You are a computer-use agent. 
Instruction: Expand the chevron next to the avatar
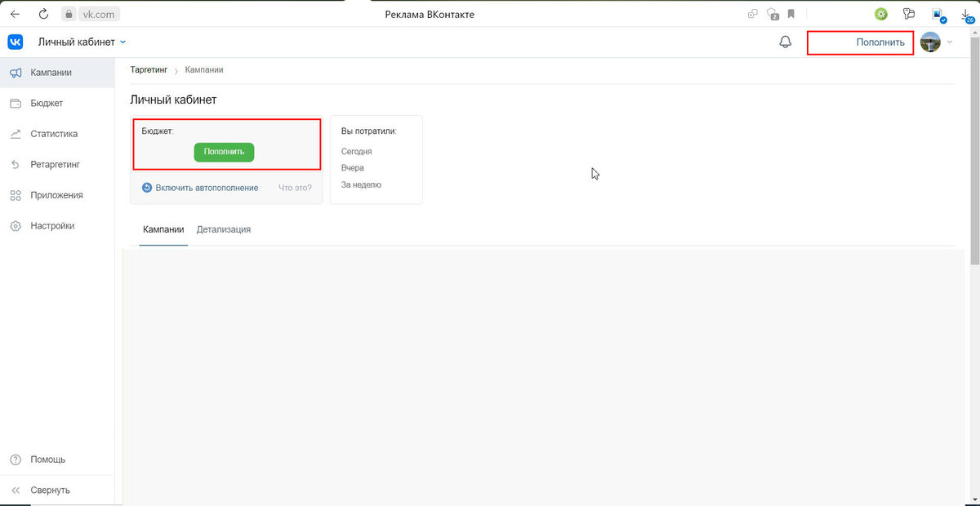(x=949, y=42)
